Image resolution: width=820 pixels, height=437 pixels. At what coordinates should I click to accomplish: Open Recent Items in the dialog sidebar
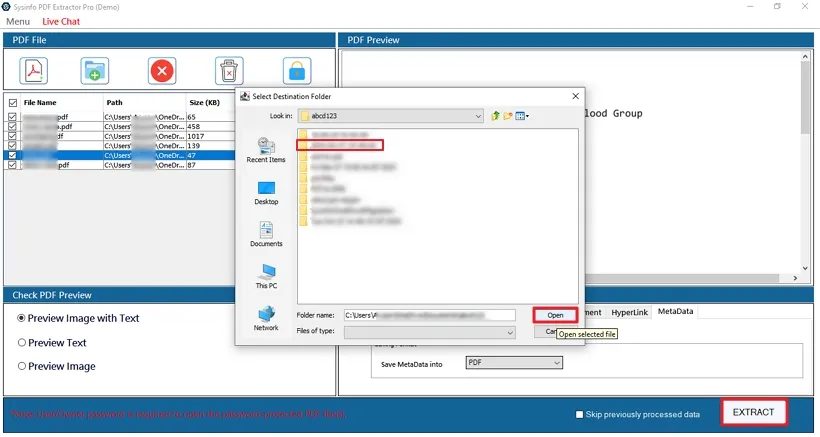pyautogui.click(x=266, y=150)
